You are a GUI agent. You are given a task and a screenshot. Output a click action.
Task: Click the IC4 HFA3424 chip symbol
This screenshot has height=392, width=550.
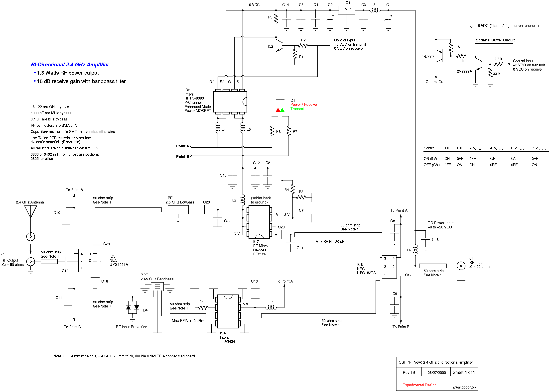point(228,311)
